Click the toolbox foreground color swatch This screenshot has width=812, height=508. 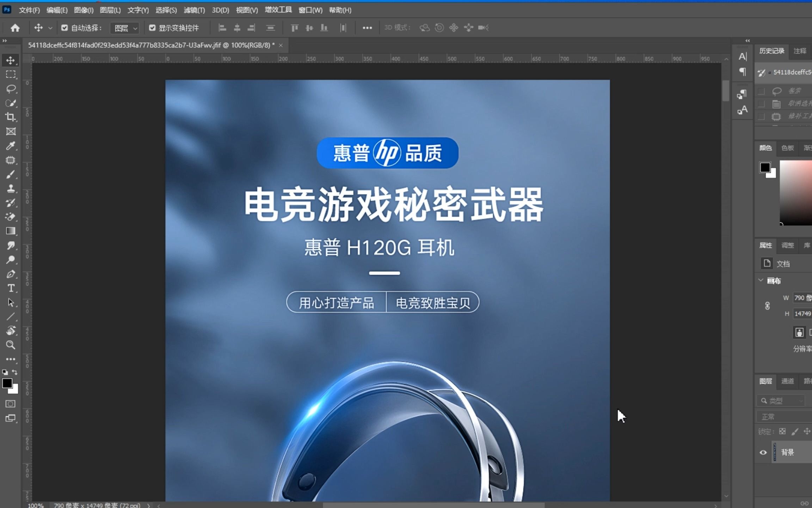[7, 383]
